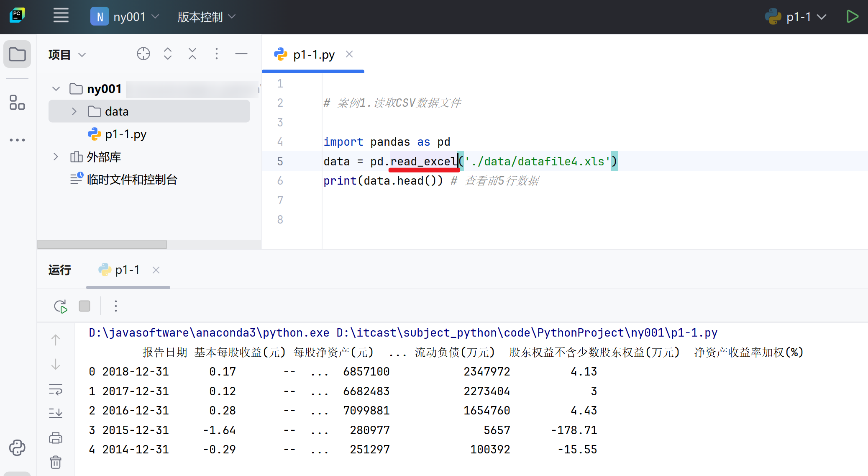Image resolution: width=868 pixels, height=476 pixels.
Task: Open p1-1.py in the project tree
Action: pyautogui.click(x=125, y=134)
